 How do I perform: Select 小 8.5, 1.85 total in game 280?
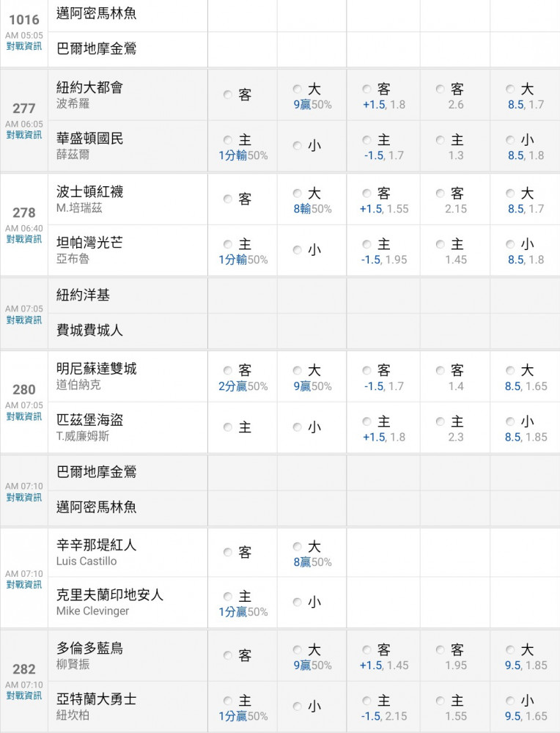pos(510,421)
